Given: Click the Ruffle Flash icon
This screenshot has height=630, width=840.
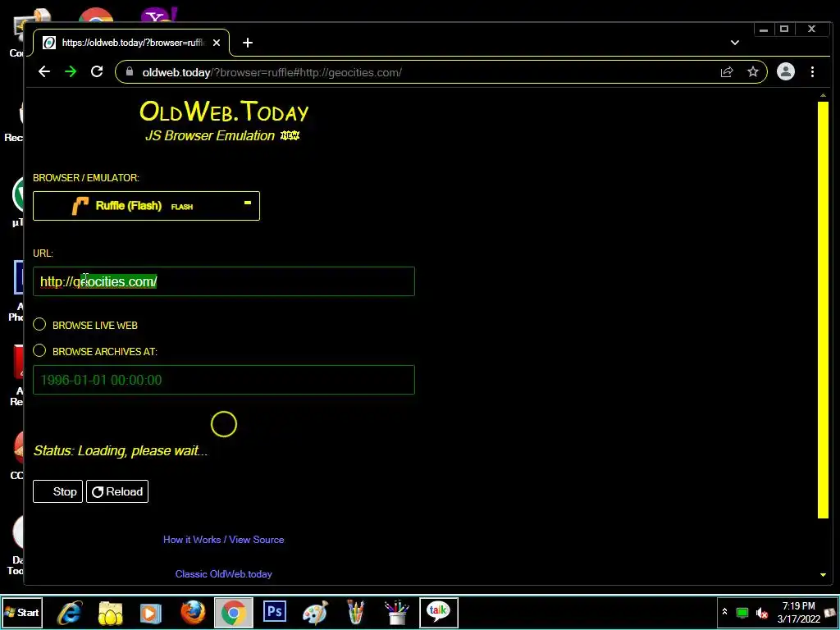Looking at the screenshot, I should (x=80, y=206).
